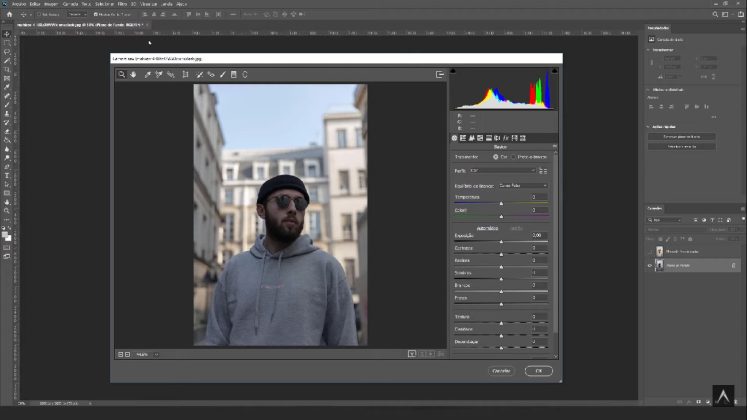Click the Highlights slider handle
Screen dimensions: 747x420
tap(501, 267)
